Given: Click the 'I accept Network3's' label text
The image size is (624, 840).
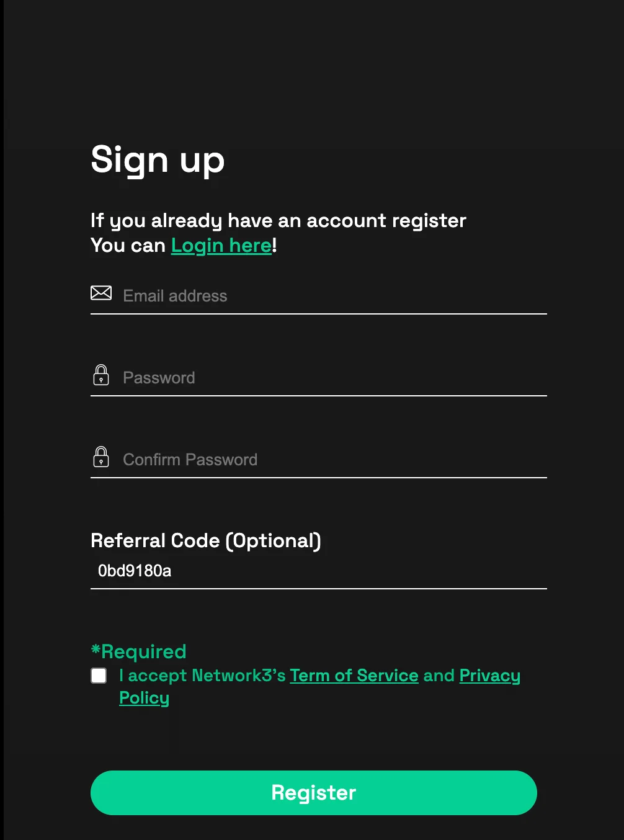Looking at the screenshot, I should 202,675.
